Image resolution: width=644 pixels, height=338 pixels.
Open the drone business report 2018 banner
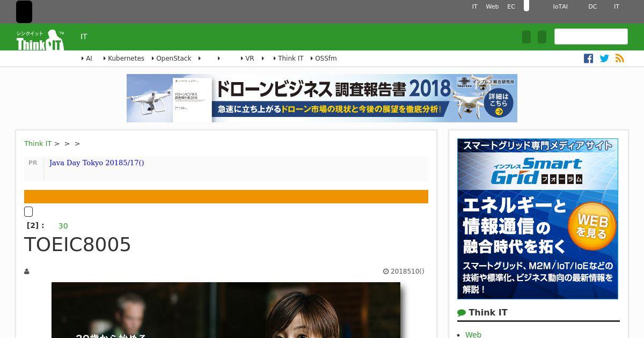[322, 98]
